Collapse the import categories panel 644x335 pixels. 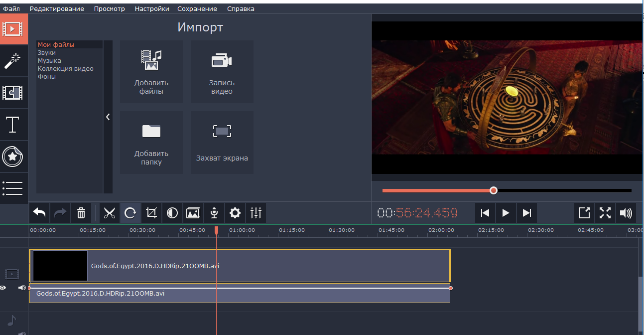tap(108, 117)
